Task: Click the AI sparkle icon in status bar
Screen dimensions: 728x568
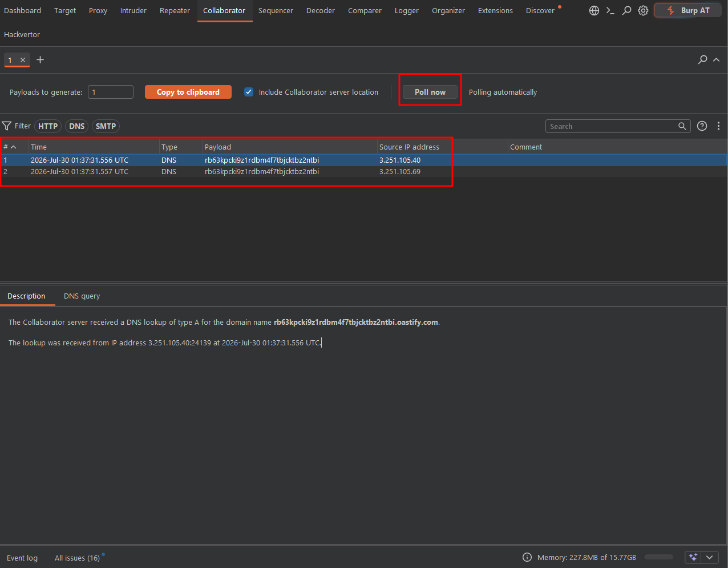Action: pyautogui.click(x=693, y=558)
